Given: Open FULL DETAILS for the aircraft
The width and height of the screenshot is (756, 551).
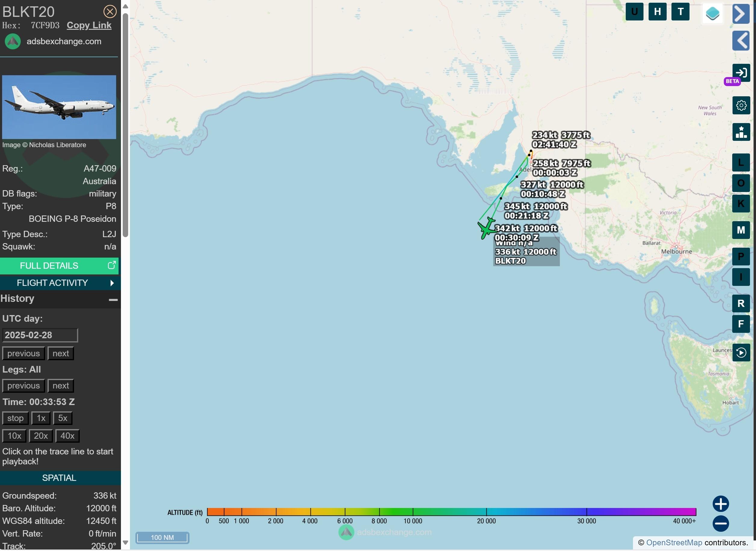Looking at the screenshot, I should 59,265.
